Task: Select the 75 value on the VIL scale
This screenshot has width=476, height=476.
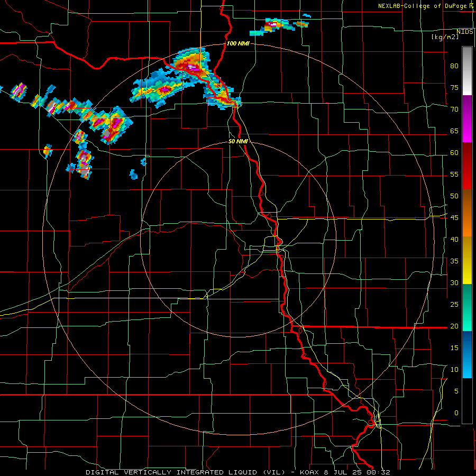Action: click(454, 87)
